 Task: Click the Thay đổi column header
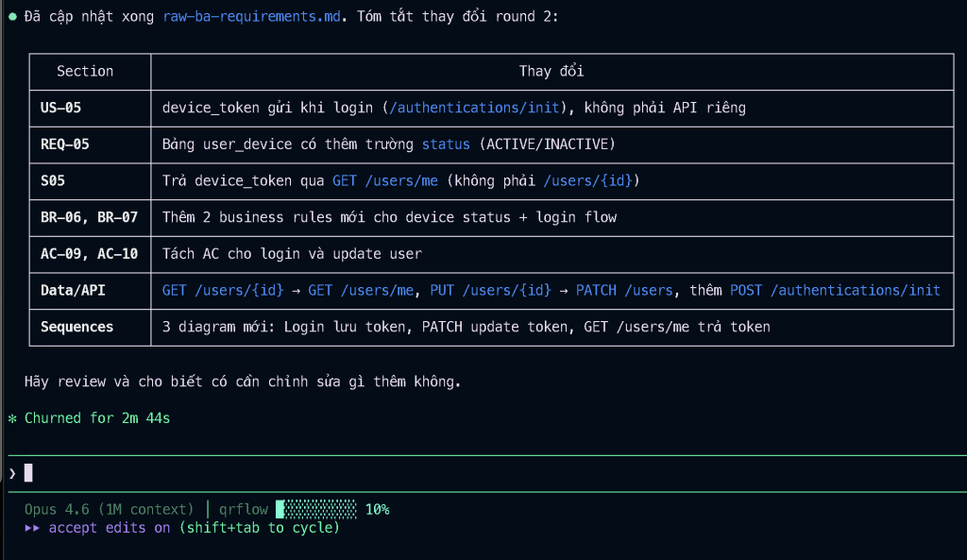551,71
